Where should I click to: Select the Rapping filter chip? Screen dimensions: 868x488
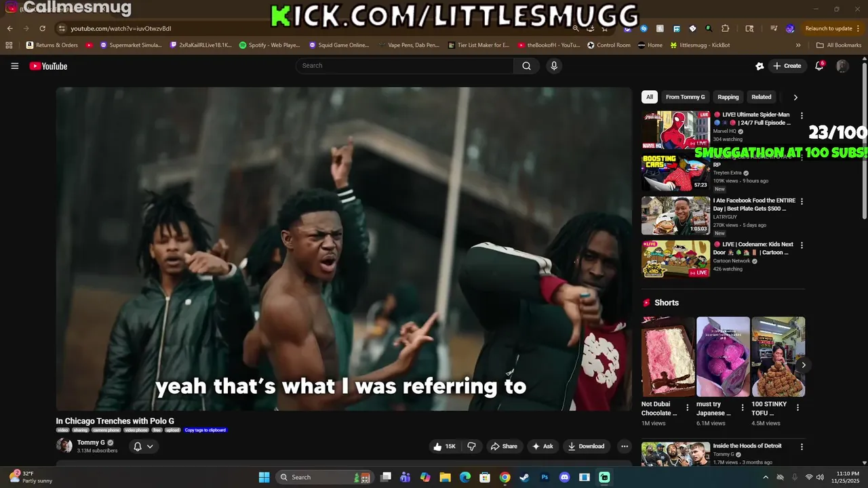(728, 97)
